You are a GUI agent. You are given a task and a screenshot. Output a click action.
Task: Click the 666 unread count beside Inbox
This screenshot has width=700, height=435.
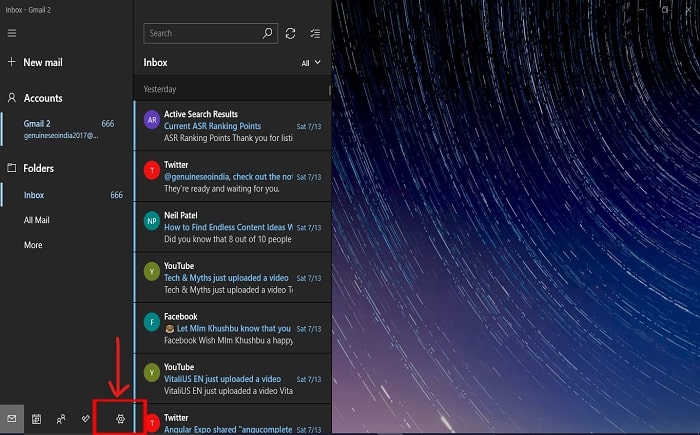click(117, 195)
